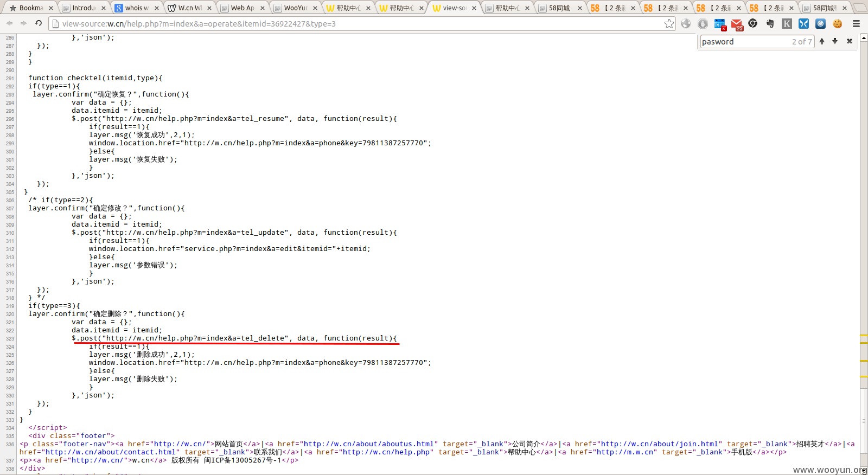Click the tel_resume $.post line

click(234, 118)
